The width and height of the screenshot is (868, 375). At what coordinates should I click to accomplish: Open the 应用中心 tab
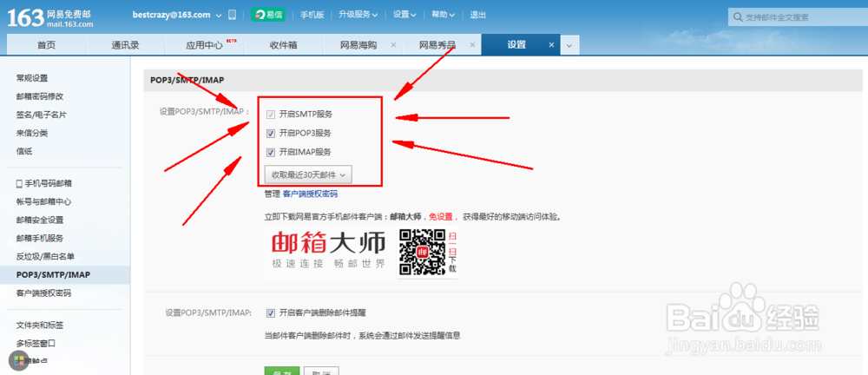click(x=204, y=45)
